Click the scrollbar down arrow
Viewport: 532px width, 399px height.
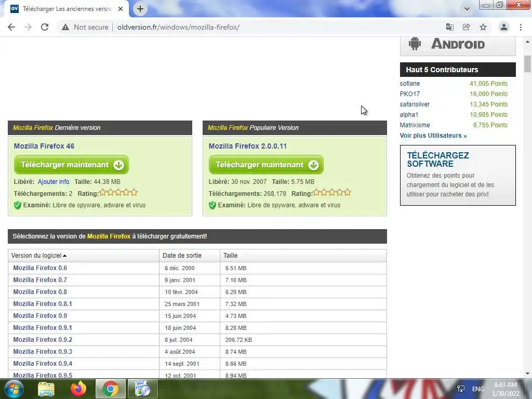(x=527, y=374)
